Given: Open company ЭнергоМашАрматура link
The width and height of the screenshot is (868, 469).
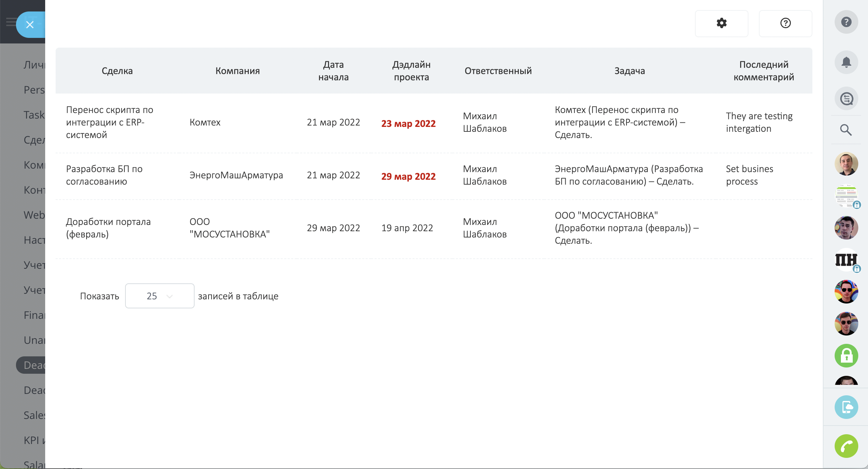Looking at the screenshot, I should [236, 175].
